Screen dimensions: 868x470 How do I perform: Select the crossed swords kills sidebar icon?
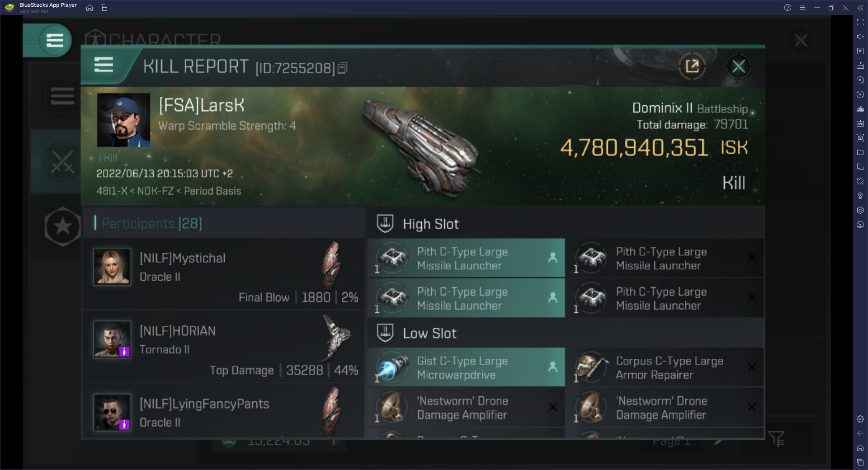pos(62,162)
